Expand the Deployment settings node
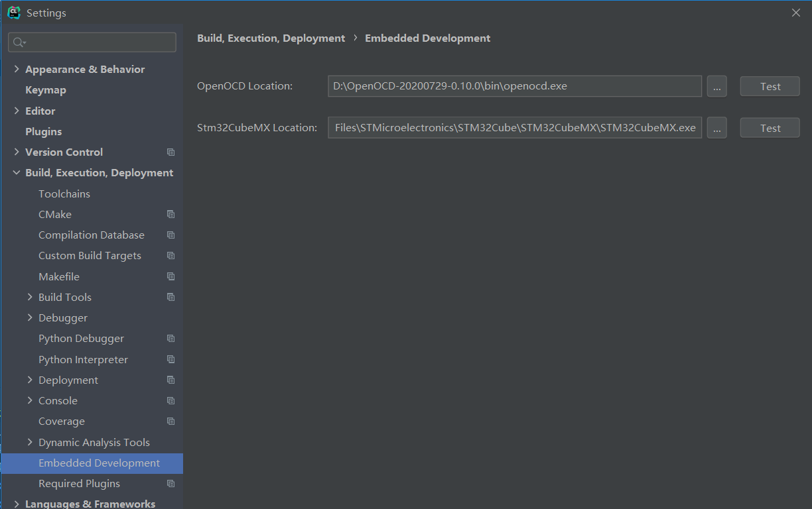The height and width of the screenshot is (509, 812). coord(30,380)
